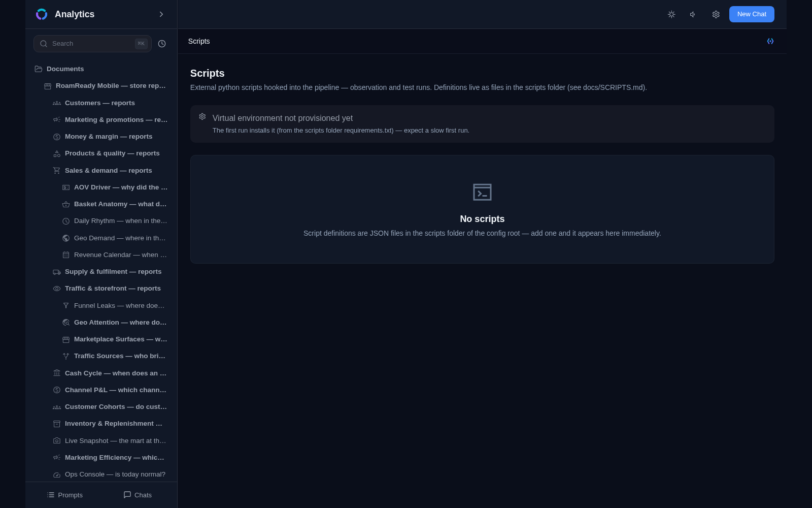Open Channel P&L report
This screenshot has height=508, width=812.
(101, 390)
